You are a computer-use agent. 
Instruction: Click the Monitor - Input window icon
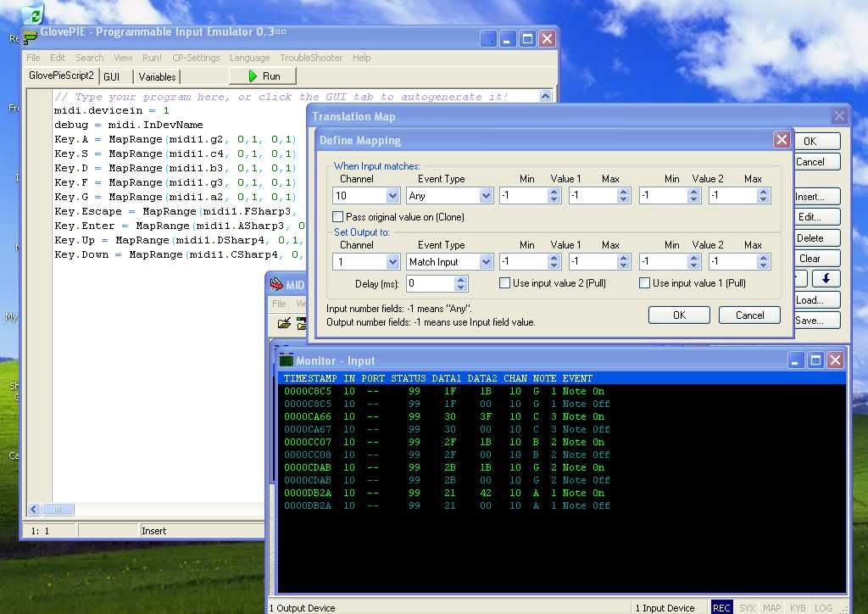pos(287,360)
